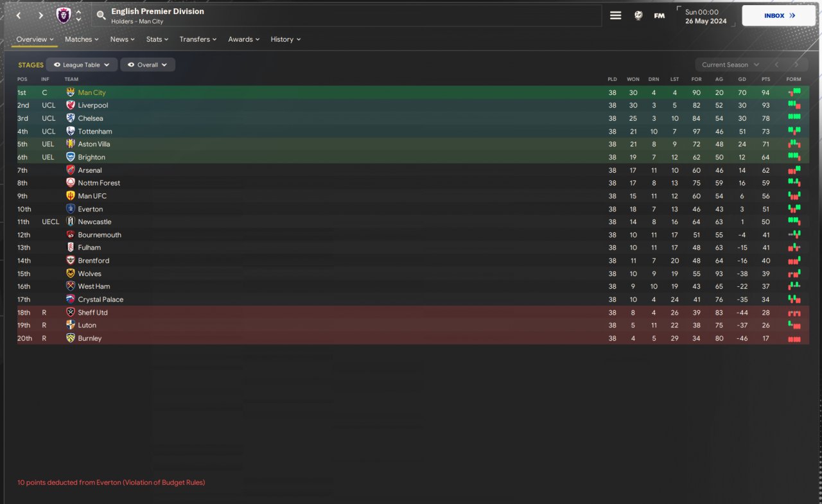Click the Premier Division lion logo
The height and width of the screenshot is (504, 822).
pos(64,15)
